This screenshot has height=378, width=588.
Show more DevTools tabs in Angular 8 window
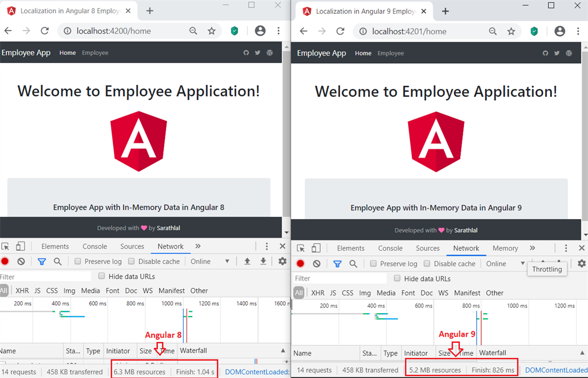click(198, 246)
